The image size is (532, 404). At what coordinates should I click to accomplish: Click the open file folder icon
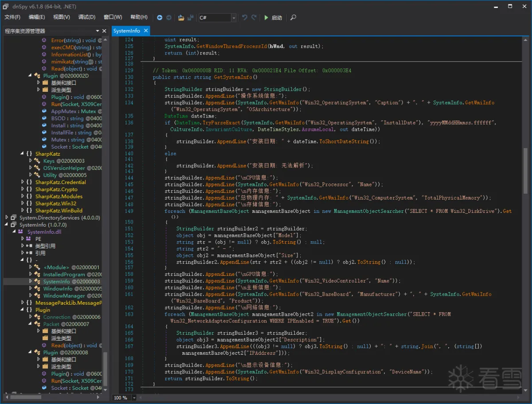tap(181, 18)
